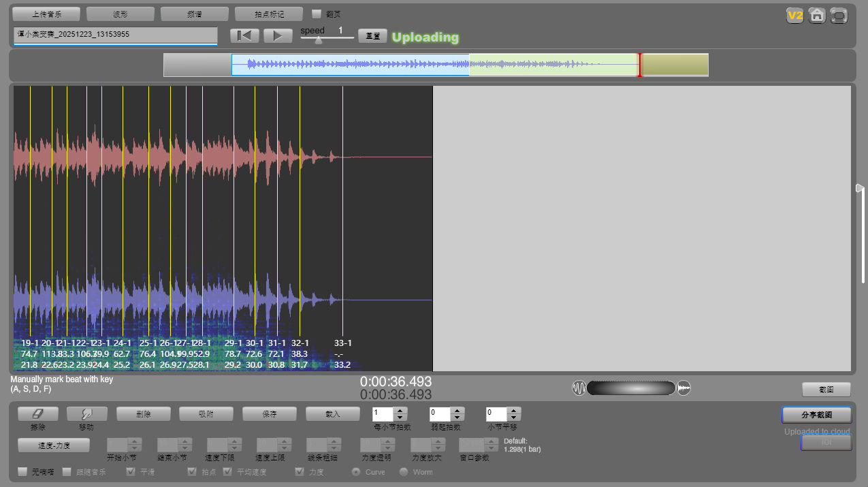Toggle the 跟随音乐 follow-music checkbox
Screen dimensions: 868x487
pyautogui.click(x=67, y=471)
